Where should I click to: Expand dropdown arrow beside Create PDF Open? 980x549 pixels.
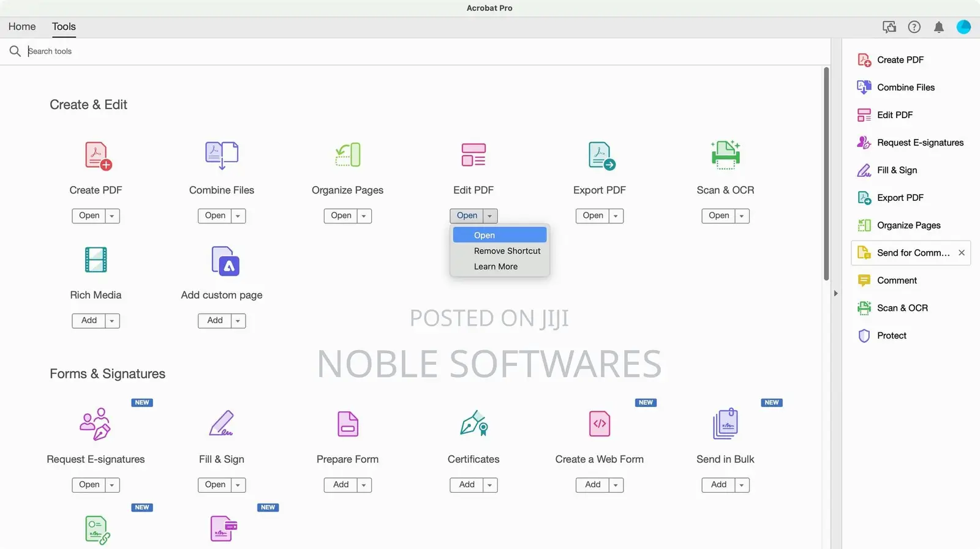click(x=112, y=216)
